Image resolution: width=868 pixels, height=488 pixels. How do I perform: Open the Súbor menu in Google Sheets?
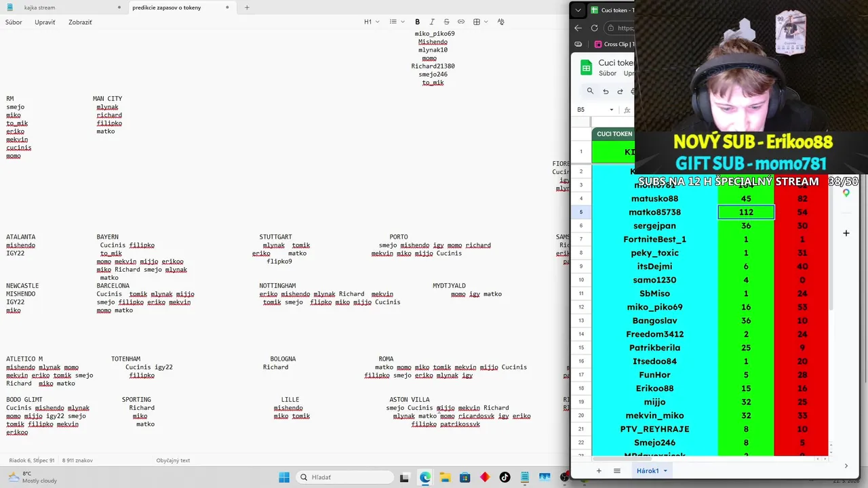point(608,73)
